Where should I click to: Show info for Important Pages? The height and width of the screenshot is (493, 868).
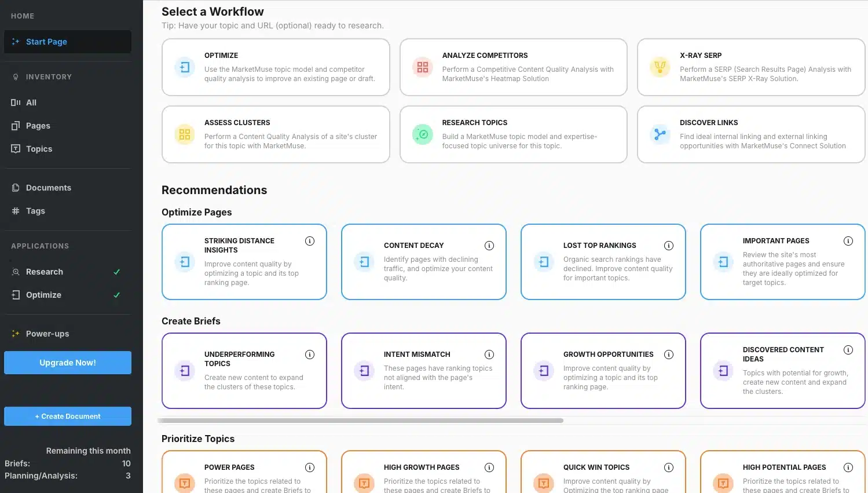pyautogui.click(x=848, y=241)
